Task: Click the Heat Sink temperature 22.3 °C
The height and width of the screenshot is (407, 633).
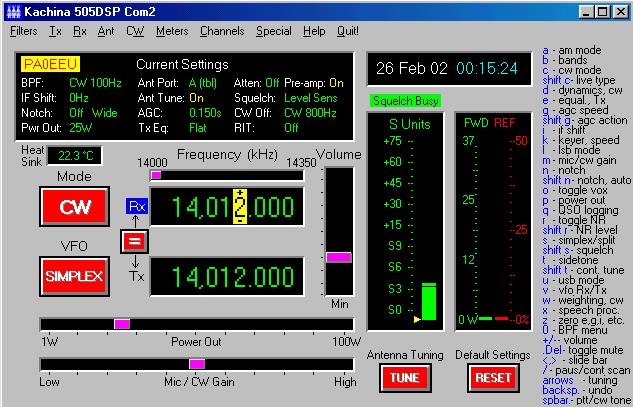Action: (75, 156)
